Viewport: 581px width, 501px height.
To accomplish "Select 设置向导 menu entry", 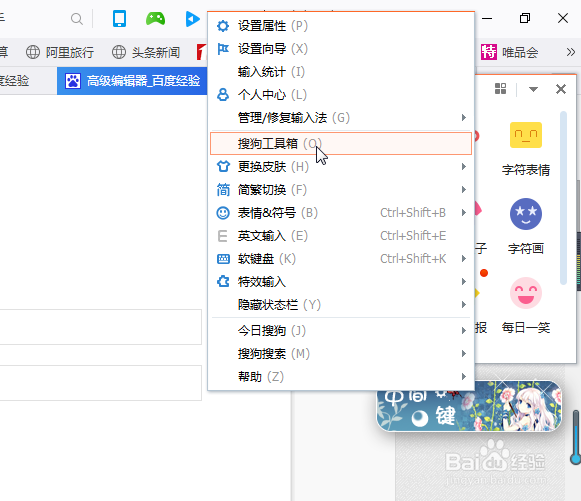I will pyautogui.click(x=341, y=49).
